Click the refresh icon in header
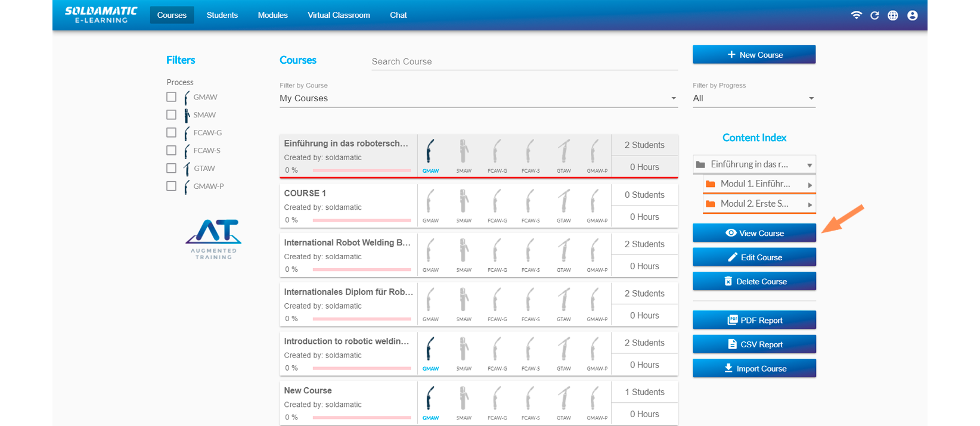This screenshot has height=426, width=980. point(874,15)
